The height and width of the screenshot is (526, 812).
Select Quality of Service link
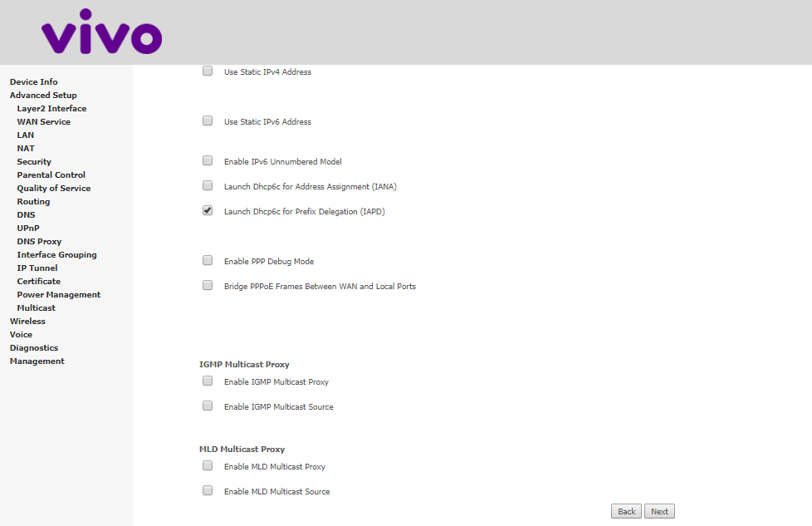tap(53, 188)
